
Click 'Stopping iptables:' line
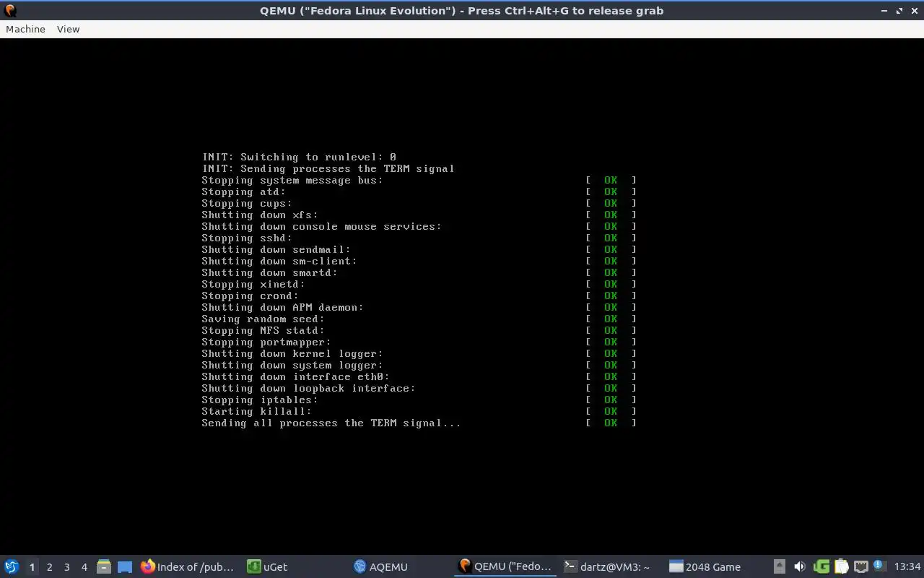pyautogui.click(x=260, y=400)
